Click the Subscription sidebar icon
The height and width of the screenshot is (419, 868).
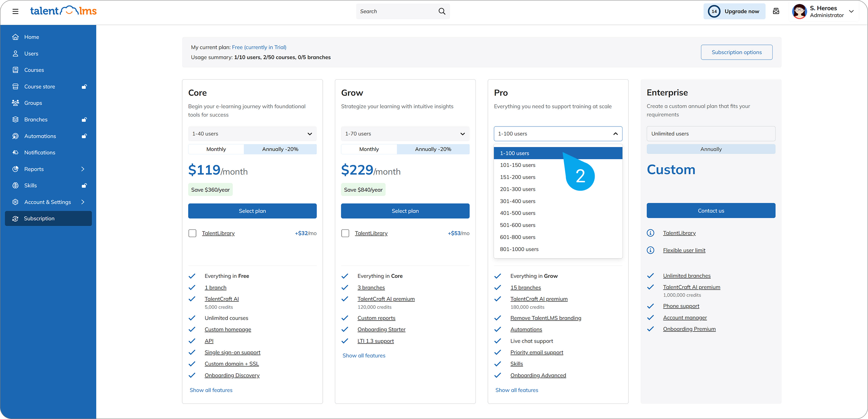tap(15, 219)
